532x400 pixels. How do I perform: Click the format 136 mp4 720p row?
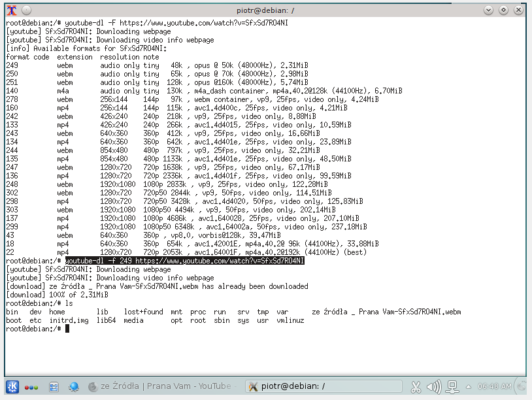point(179,176)
